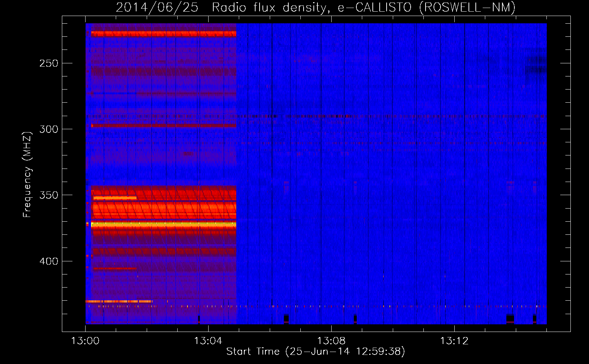The height and width of the screenshot is (364, 589).
Task: Click the 13:08 time axis label
Action: coord(331,341)
